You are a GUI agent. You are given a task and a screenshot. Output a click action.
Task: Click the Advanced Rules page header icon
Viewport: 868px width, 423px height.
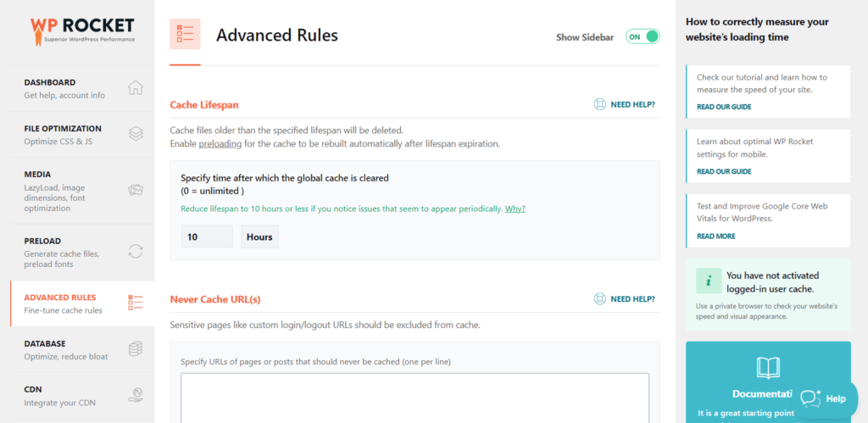click(x=185, y=34)
